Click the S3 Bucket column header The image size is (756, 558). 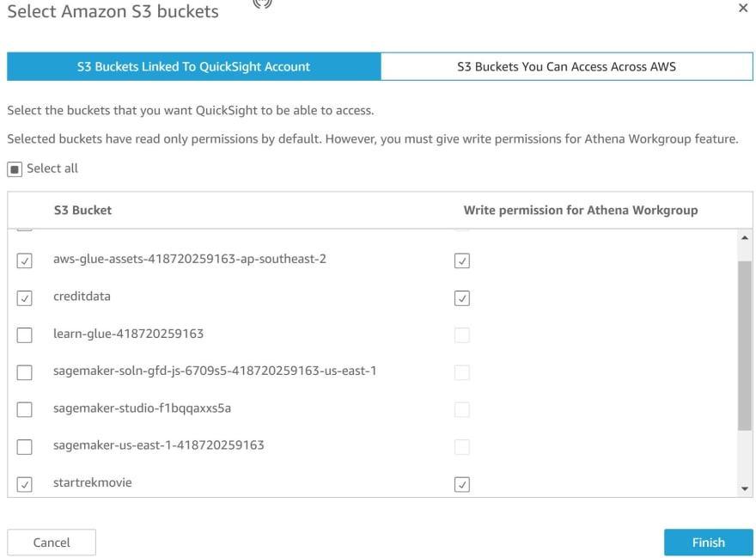pos(82,210)
